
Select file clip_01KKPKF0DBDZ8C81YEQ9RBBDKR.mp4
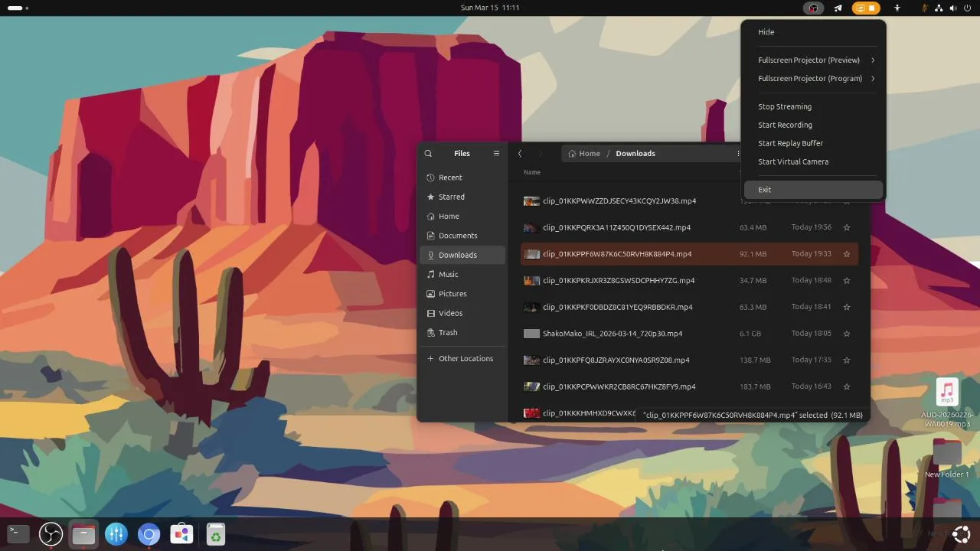click(x=617, y=307)
